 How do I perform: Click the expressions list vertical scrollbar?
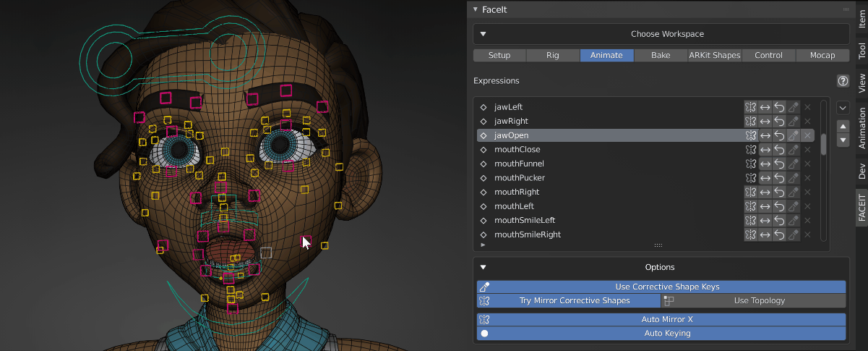[823, 141]
